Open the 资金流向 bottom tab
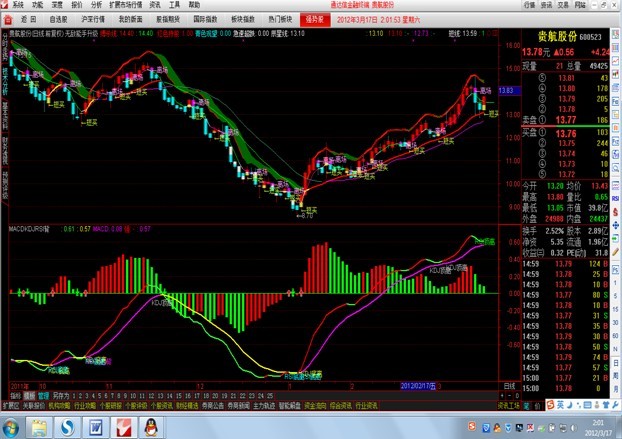This screenshot has width=622, height=439. [315, 406]
